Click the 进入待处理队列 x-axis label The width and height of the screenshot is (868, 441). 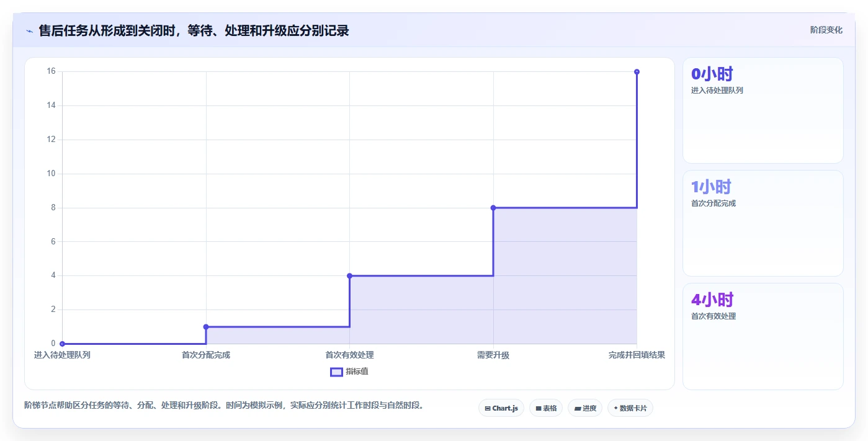pyautogui.click(x=62, y=355)
